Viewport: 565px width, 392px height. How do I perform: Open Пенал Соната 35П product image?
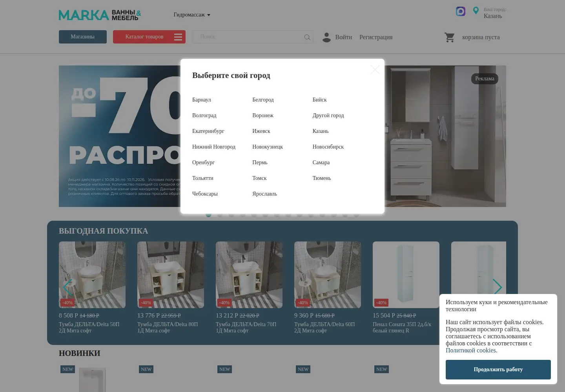coord(406,275)
